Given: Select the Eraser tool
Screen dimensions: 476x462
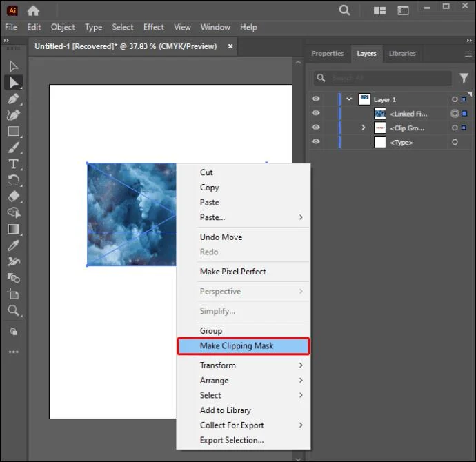Looking at the screenshot, I should pyautogui.click(x=13, y=197).
